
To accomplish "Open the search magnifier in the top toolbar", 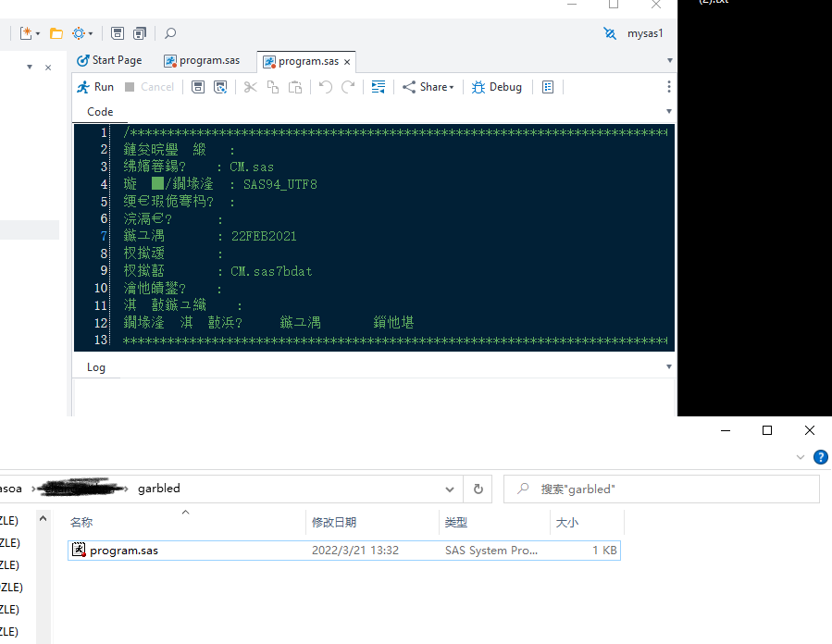I will point(169,32).
